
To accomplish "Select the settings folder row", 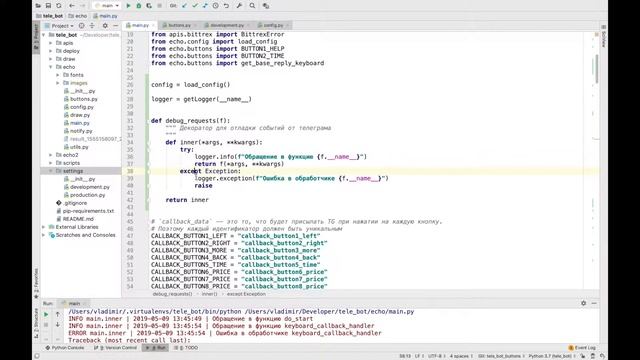I will click(81, 171).
